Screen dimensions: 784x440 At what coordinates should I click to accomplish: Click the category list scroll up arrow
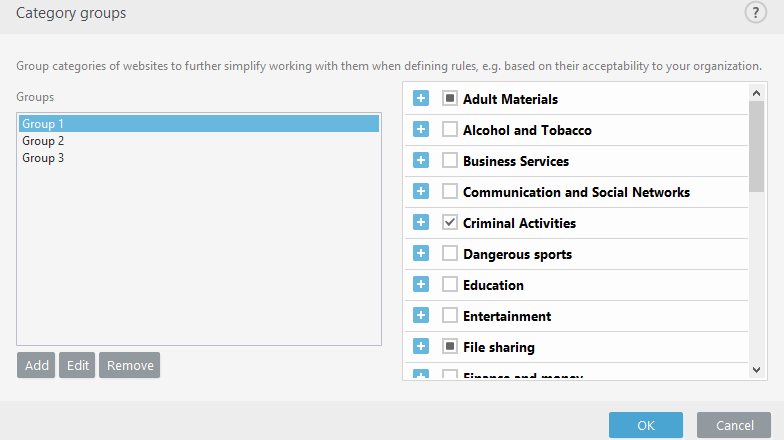tap(756, 93)
